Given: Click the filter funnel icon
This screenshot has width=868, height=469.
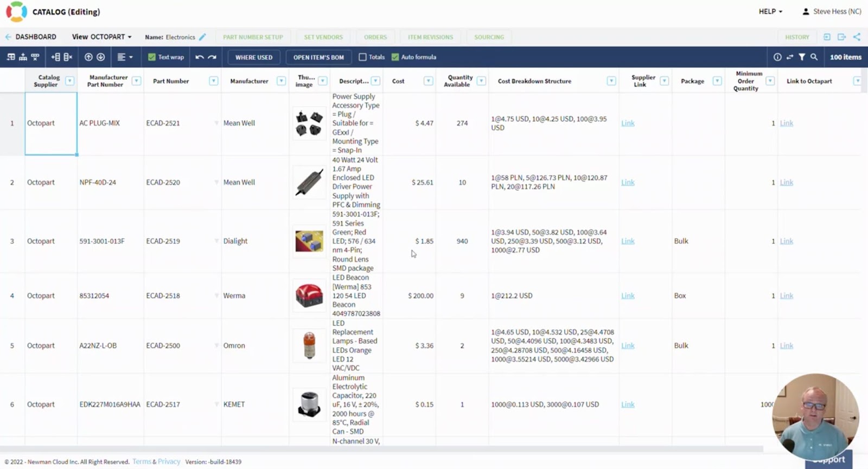Looking at the screenshot, I should [802, 57].
